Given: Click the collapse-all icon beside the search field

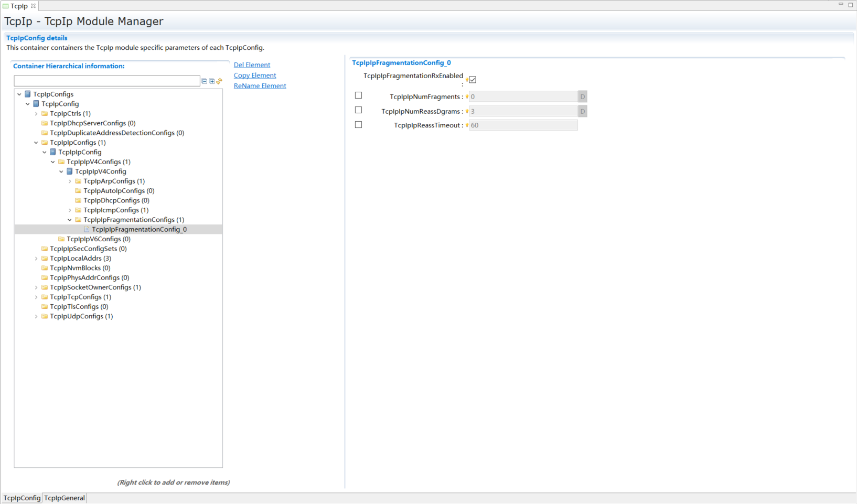Looking at the screenshot, I should point(205,81).
